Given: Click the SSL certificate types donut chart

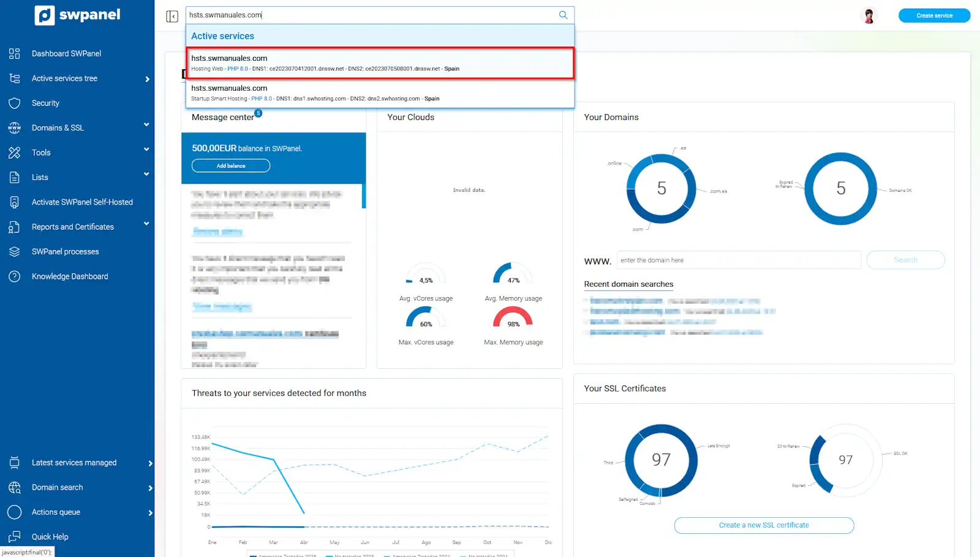Looking at the screenshot, I should 661,460.
